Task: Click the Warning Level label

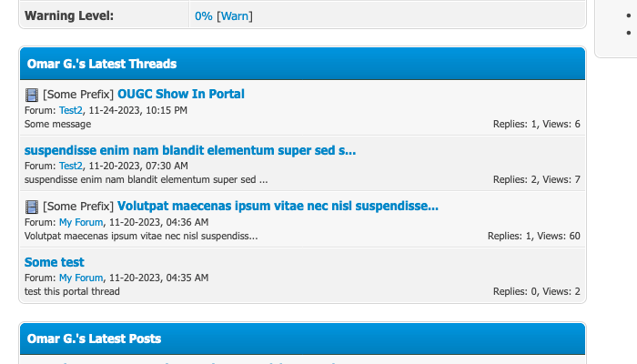Action: (x=69, y=16)
